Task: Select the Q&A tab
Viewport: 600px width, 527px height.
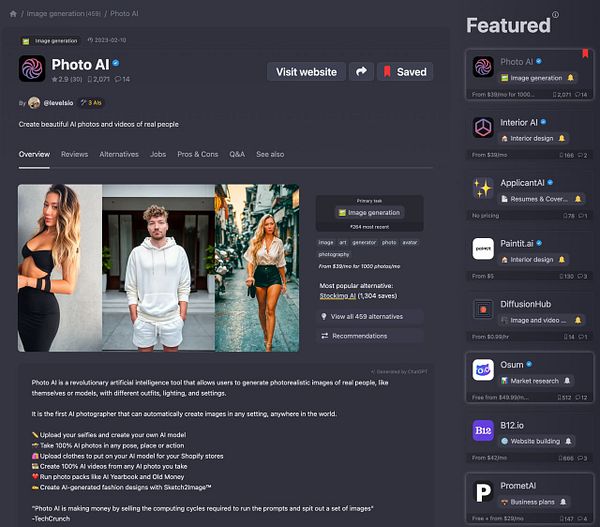Action: click(237, 154)
